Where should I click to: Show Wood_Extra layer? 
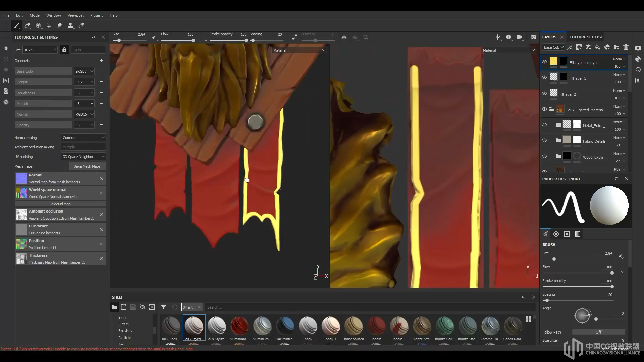(544, 156)
